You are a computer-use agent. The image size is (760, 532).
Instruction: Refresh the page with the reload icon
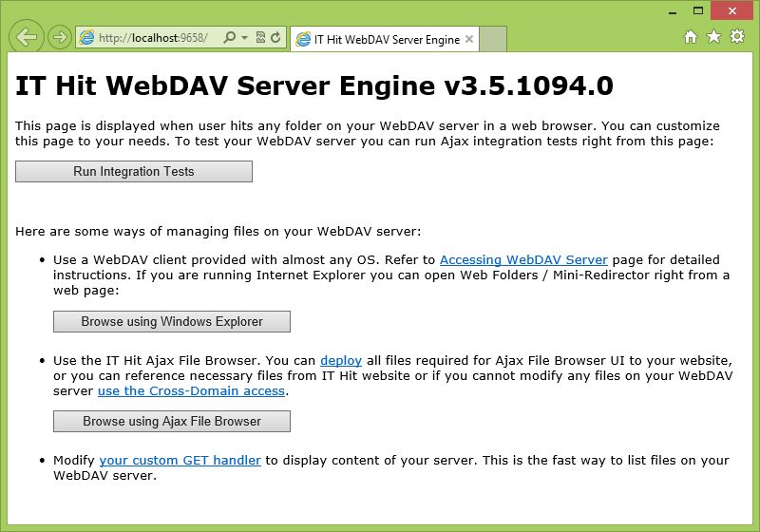click(275, 37)
